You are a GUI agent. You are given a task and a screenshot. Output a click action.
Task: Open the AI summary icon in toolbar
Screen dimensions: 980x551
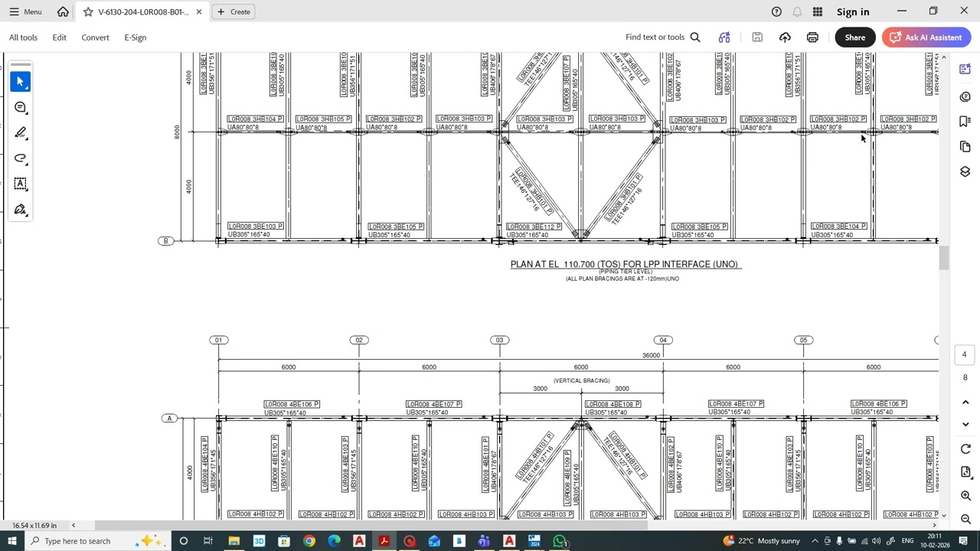pos(724,37)
